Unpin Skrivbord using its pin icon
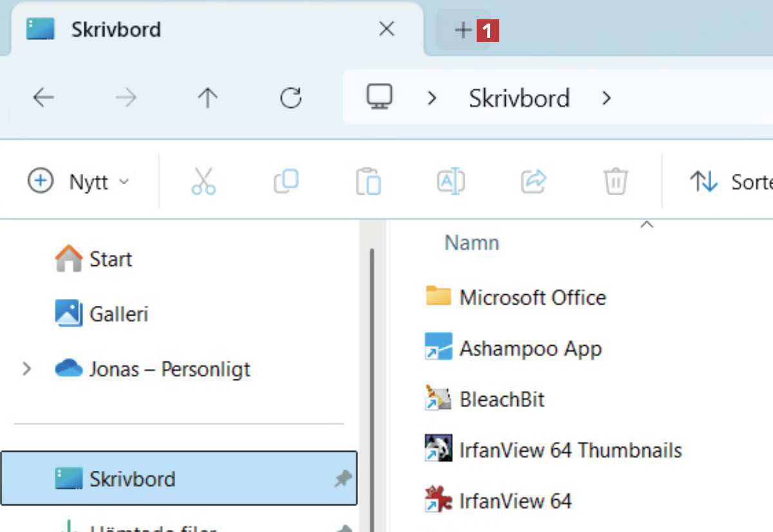 point(343,479)
